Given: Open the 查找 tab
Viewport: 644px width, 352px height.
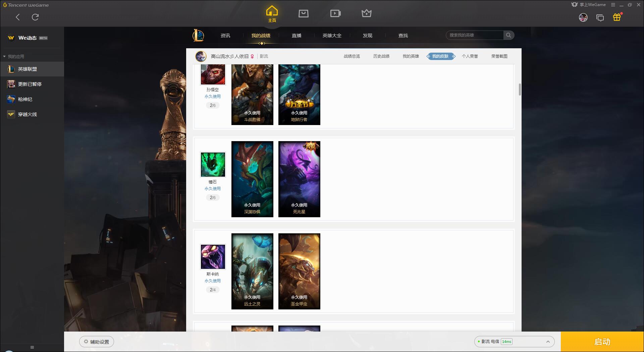Looking at the screenshot, I should (x=403, y=36).
